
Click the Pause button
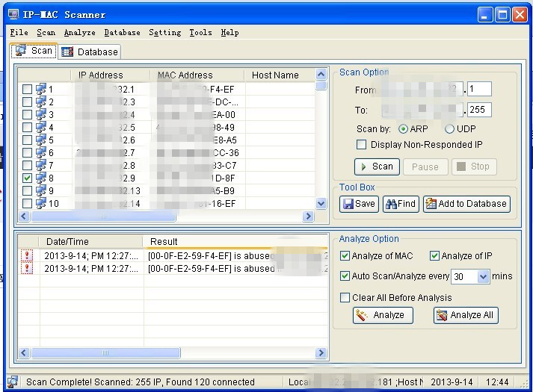(425, 167)
